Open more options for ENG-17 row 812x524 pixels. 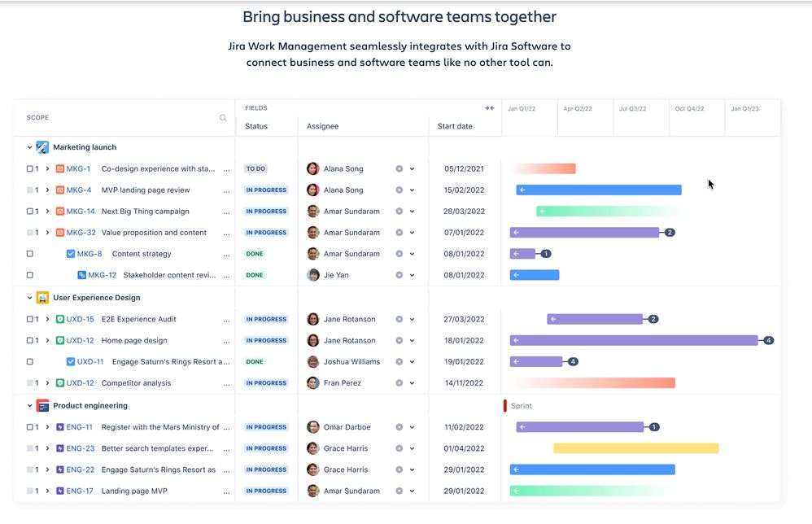point(226,492)
